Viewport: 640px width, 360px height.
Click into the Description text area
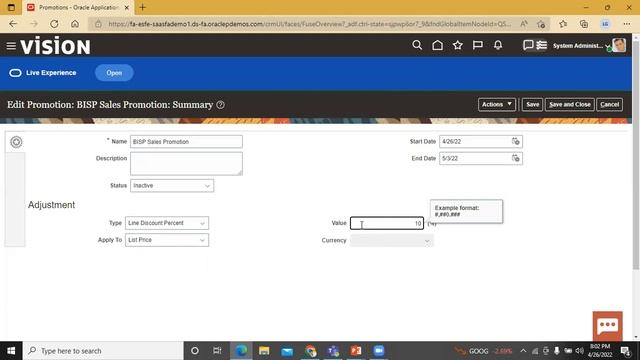[x=186, y=164]
